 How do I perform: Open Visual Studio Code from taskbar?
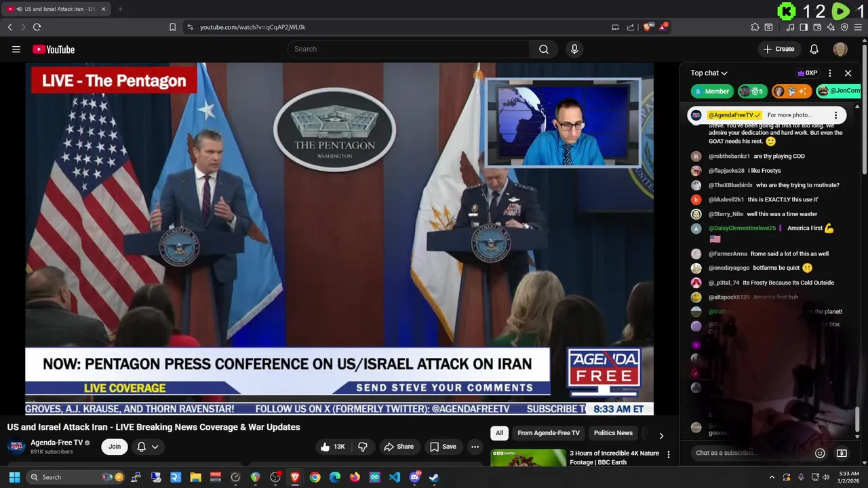pos(395,477)
